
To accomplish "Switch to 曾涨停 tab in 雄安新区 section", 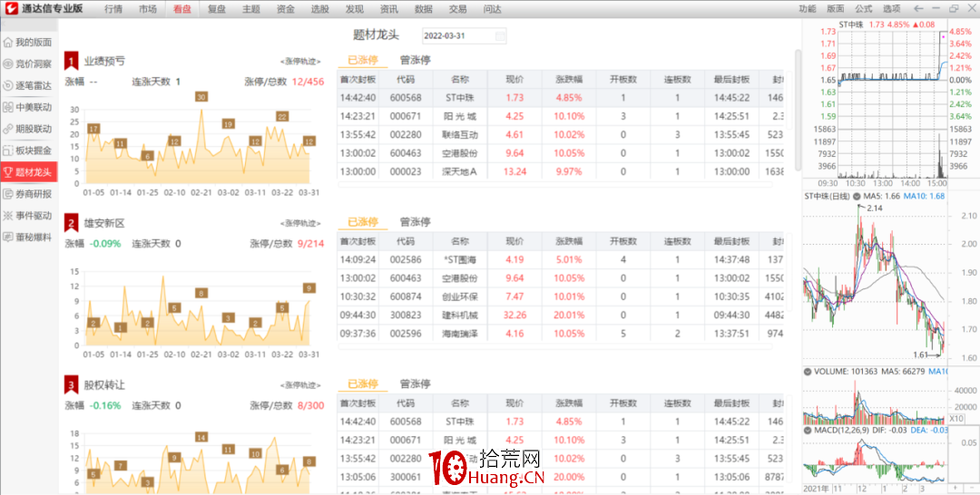I will tap(415, 222).
